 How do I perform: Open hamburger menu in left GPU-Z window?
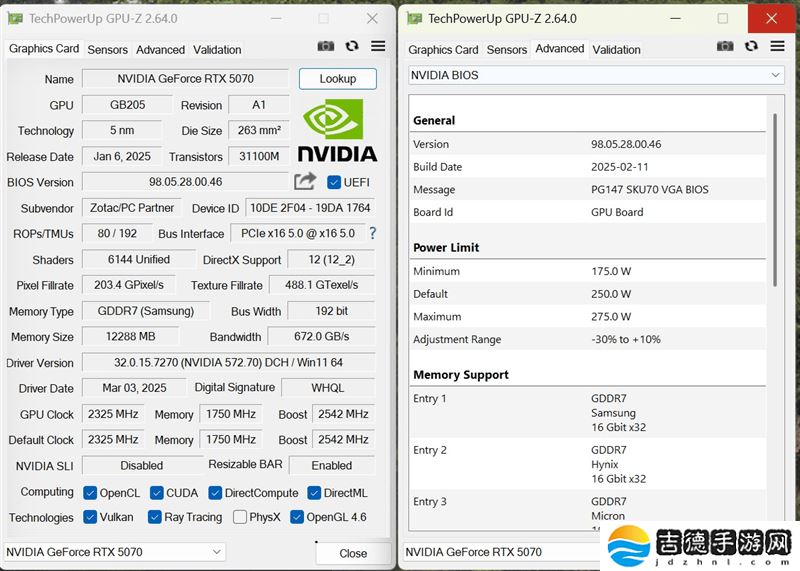[x=378, y=46]
